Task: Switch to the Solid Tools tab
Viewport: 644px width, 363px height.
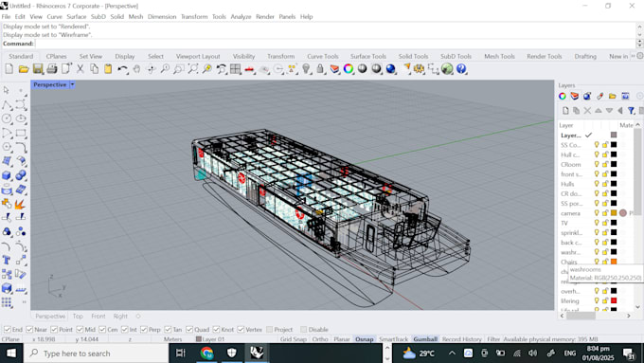Action: (x=413, y=56)
